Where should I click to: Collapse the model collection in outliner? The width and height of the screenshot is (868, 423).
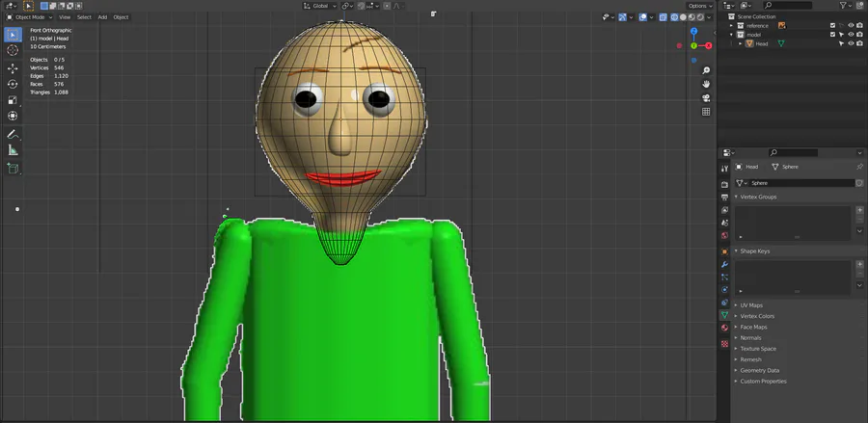coord(731,35)
